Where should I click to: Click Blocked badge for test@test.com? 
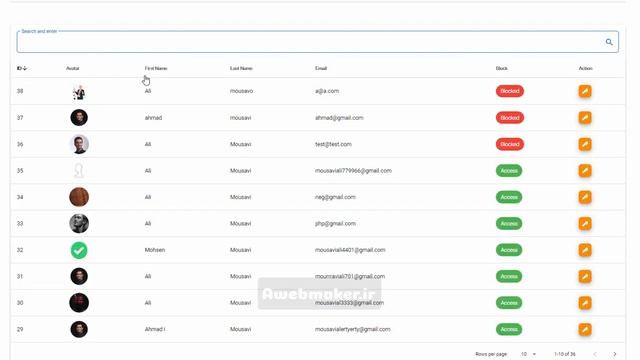(510, 144)
